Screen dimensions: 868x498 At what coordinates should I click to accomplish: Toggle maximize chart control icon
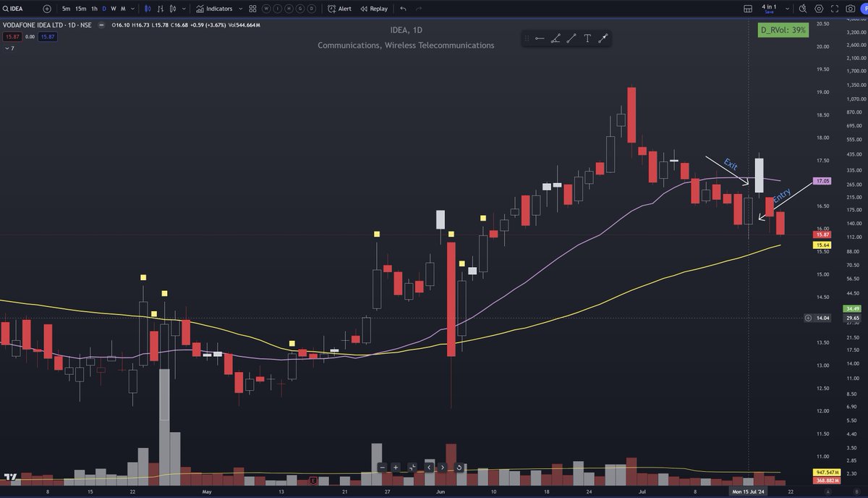click(x=412, y=468)
